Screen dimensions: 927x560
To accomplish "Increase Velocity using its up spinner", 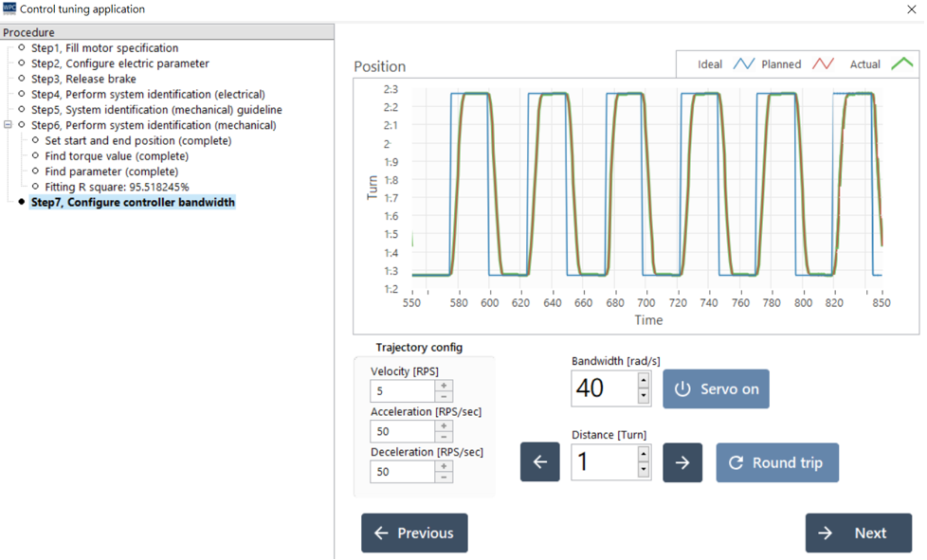I will point(445,386).
